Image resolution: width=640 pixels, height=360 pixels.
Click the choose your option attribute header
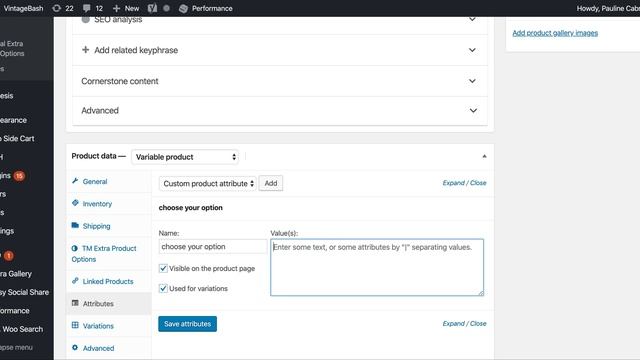coord(191,207)
